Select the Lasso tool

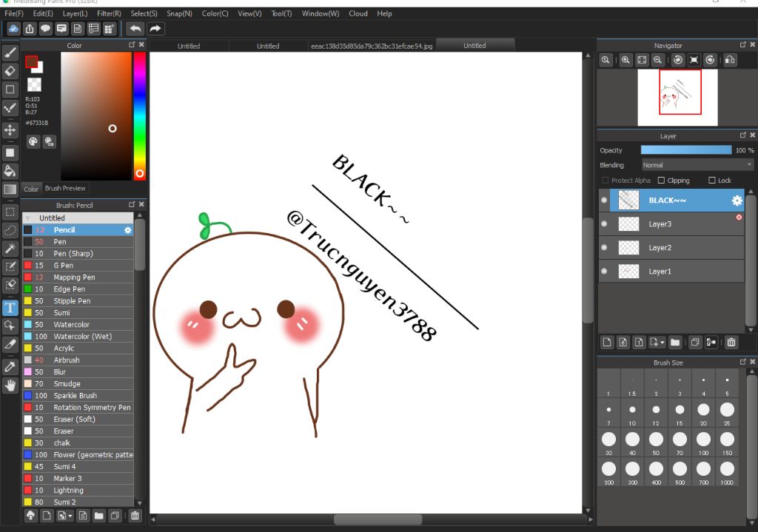pyautogui.click(x=10, y=230)
